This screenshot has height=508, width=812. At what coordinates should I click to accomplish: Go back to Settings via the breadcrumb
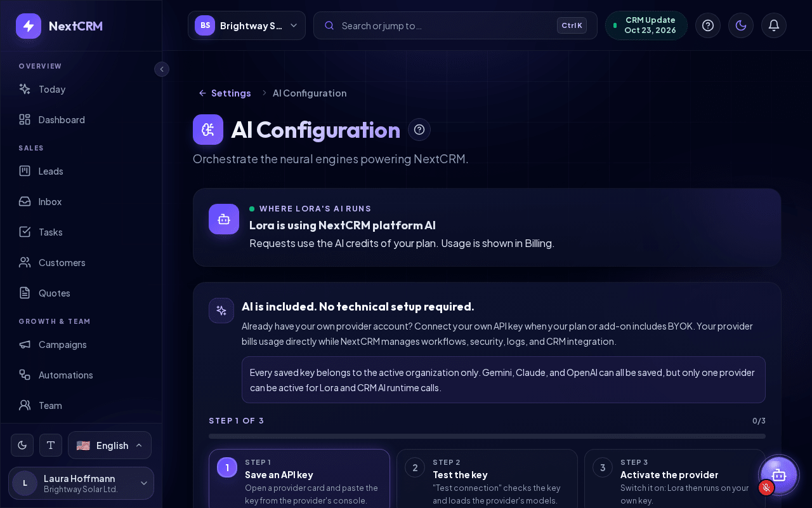pyautogui.click(x=225, y=93)
